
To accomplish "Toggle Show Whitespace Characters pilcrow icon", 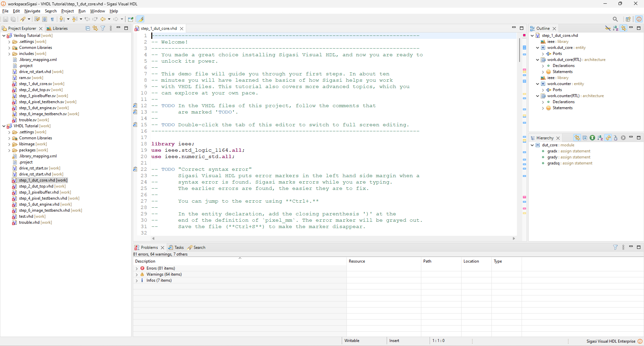I will (x=52, y=19).
